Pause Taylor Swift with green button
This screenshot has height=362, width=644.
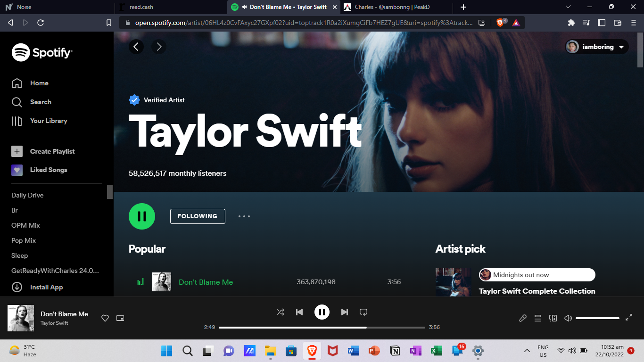(x=142, y=216)
